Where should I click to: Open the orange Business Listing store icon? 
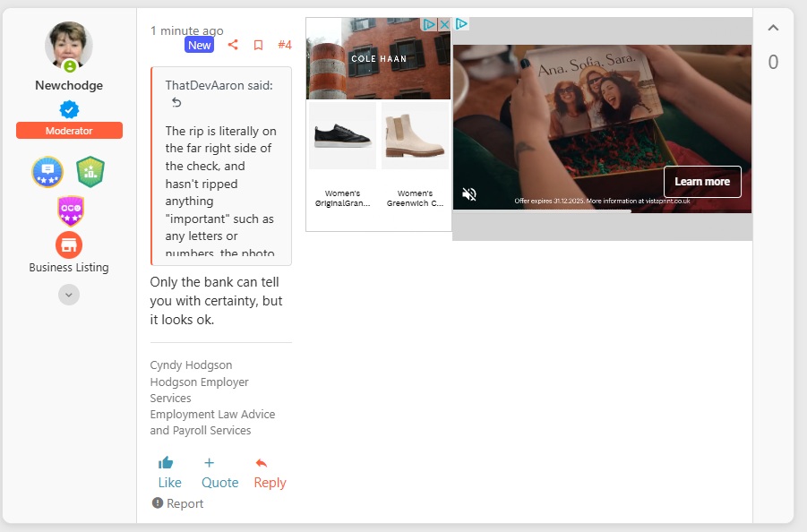(x=69, y=245)
